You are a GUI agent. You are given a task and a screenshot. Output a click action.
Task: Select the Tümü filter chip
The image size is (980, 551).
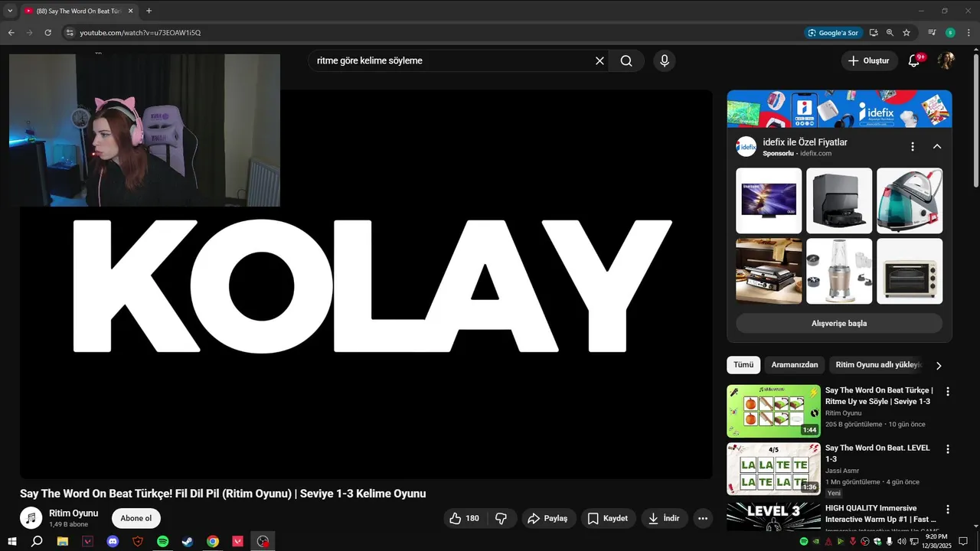743,365
